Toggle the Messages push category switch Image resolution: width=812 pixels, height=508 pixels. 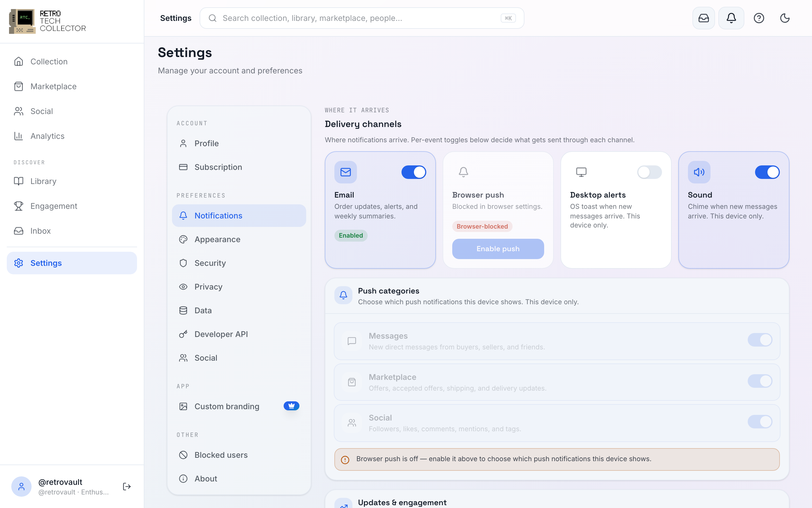click(760, 340)
